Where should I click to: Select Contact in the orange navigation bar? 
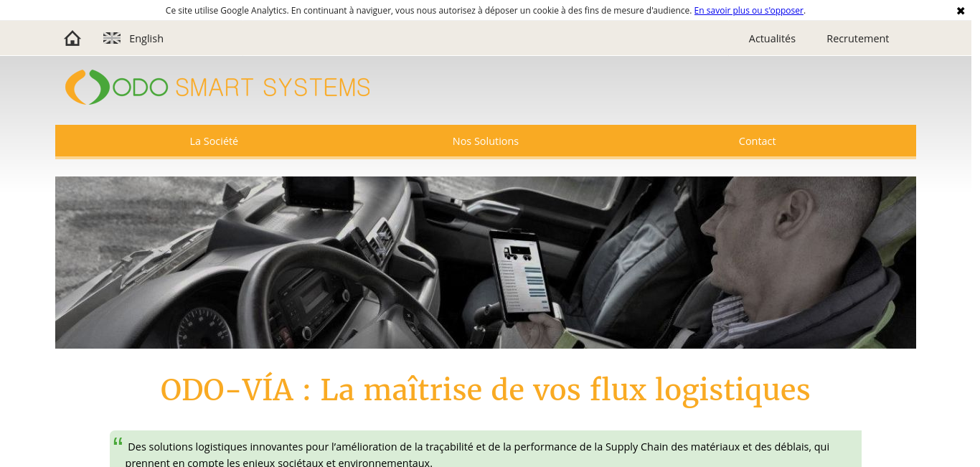click(757, 141)
